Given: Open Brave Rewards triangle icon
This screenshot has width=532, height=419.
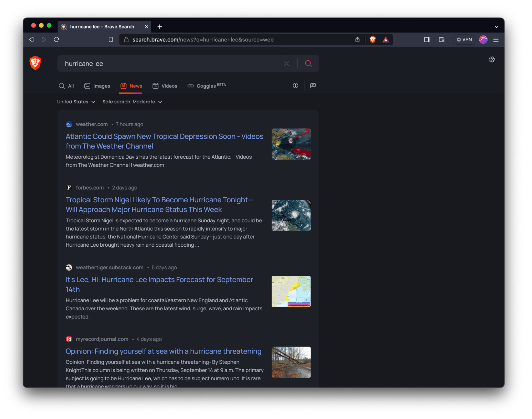Looking at the screenshot, I should click(x=386, y=40).
